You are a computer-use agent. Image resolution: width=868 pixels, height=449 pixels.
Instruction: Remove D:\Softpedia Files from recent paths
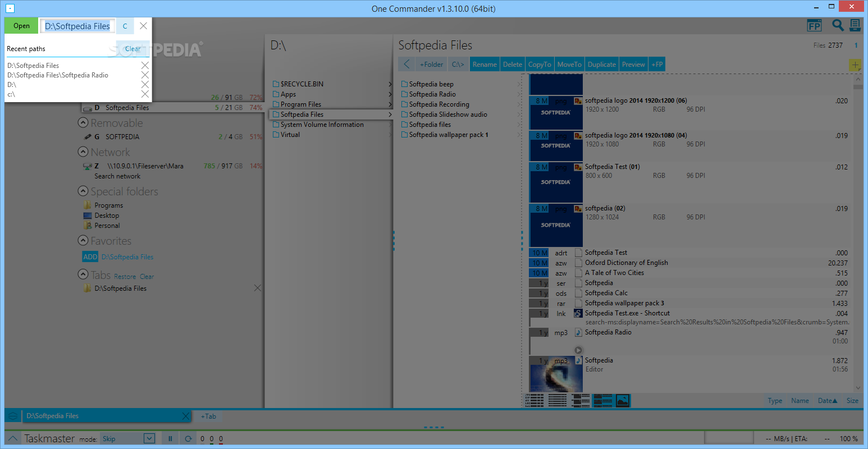145,66
